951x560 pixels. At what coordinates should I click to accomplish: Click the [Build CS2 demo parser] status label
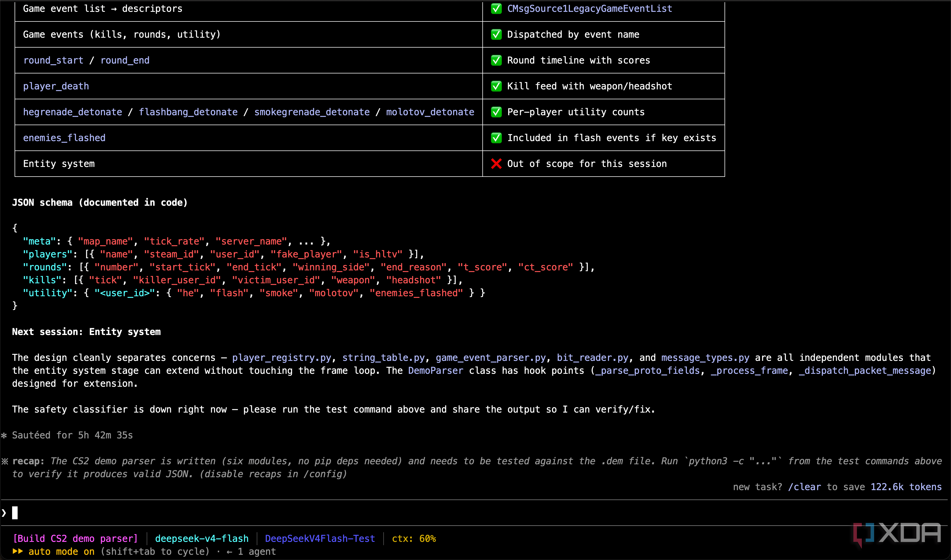75,539
